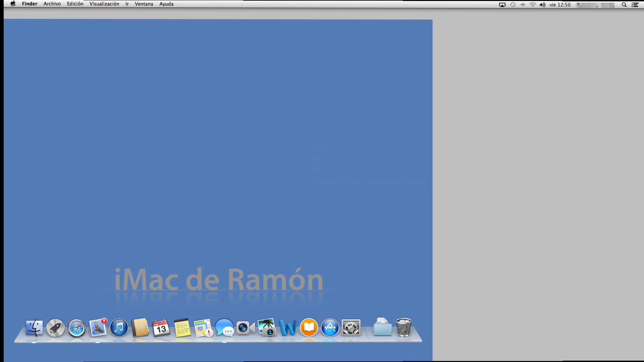This screenshot has height=362, width=644.
Task: Open the Trash in the dock
Action: [404, 327]
